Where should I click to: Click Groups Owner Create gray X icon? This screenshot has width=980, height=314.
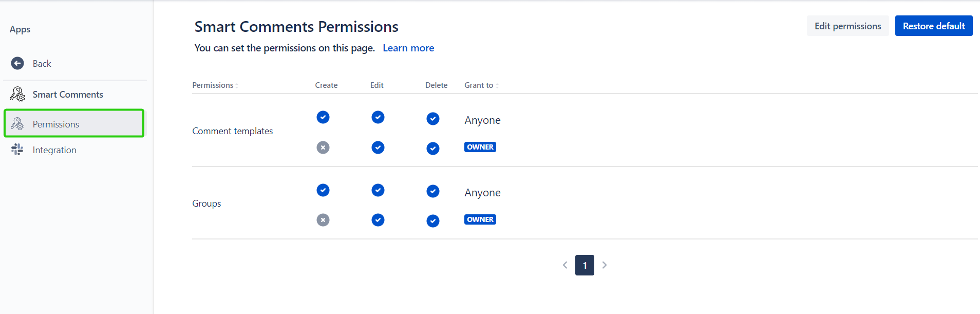tap(323, 220)
